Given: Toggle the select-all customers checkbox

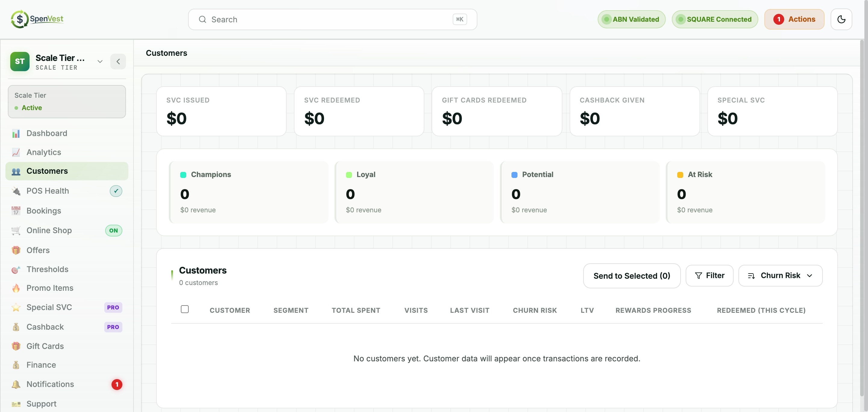Looking at the screenshot, I should [x=185, y=309].
